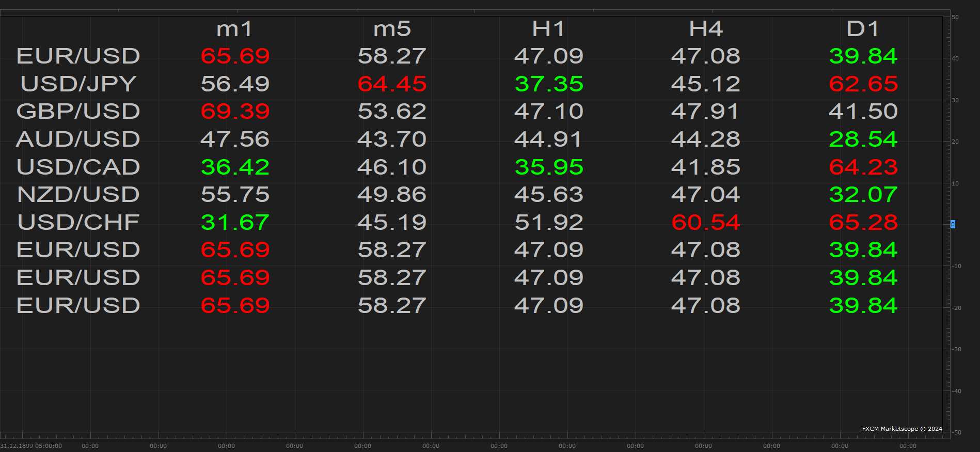Viewport: 980px width, 452px height.
Task: Select the GBP/USD row label
Action: [78, 112]
